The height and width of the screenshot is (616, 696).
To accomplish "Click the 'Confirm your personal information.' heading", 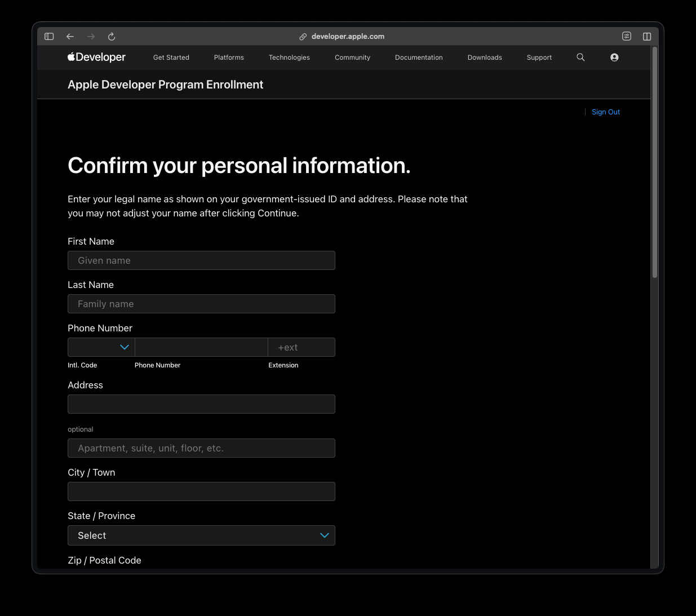I will 239,166.
